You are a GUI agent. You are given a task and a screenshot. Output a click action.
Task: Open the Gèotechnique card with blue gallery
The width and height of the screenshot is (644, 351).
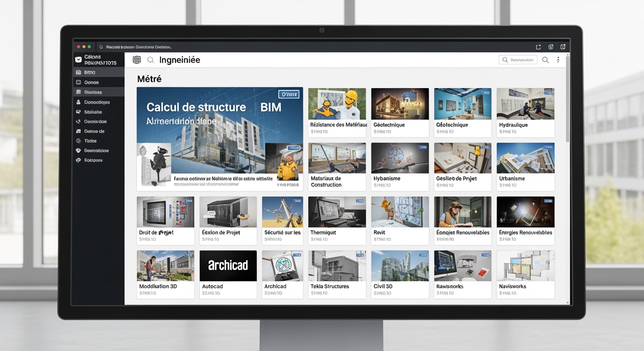[462, 112]
